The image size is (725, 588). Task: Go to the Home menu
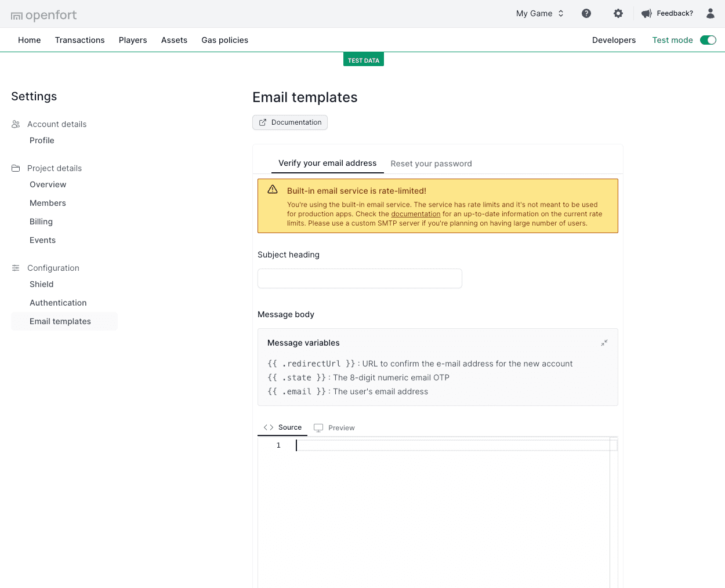(x=30, y=40)
